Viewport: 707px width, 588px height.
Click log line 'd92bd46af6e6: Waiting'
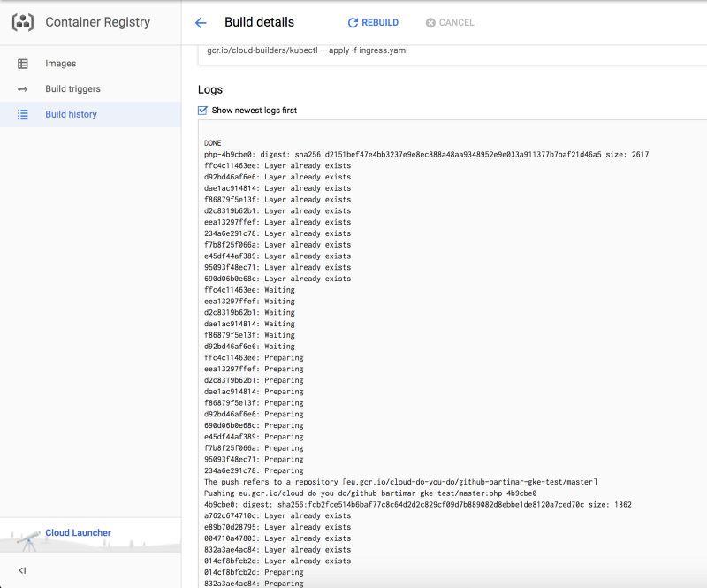tap(249, 346)
